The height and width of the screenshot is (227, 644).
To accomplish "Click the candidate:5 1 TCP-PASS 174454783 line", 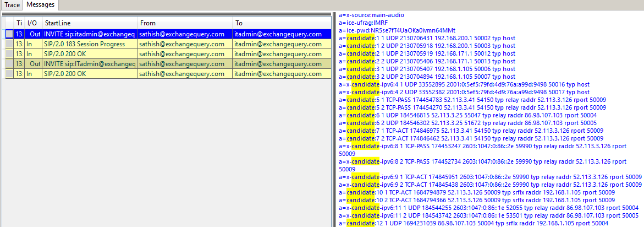I will [473, 100].
